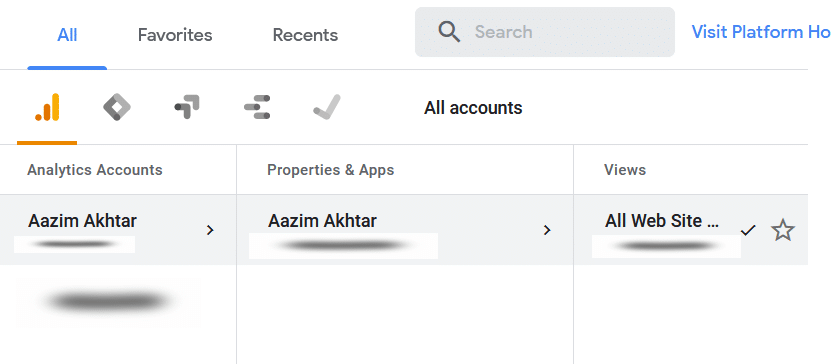Switch to the Data Studio product icon
The width and height of the screenshot is (831, 364).
(x=258, y=107)
